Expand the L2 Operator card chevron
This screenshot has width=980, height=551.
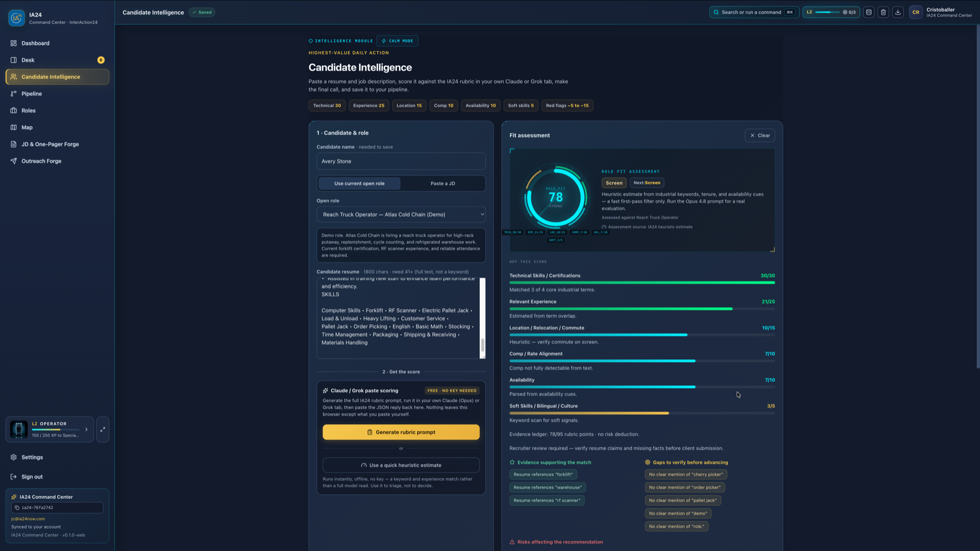pos(87,430)
